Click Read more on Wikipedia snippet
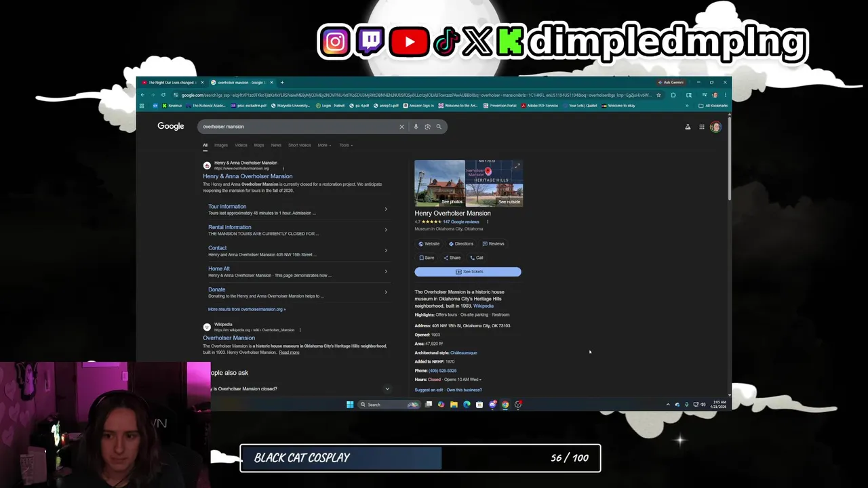 point(289,352)
